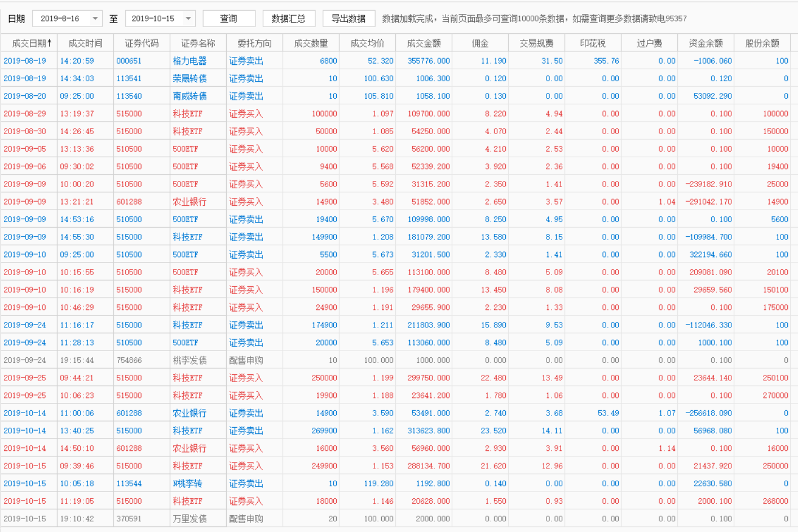Click 股份余额 column header
Viewport: 798px width, 532px height.
coord(762,43)
